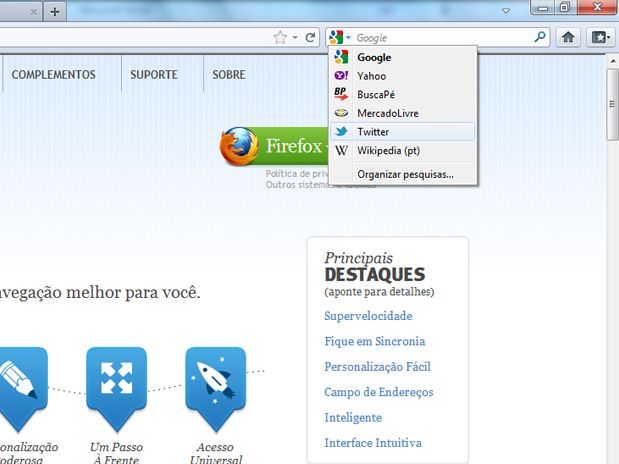Open Organizar pesquisas... option
Image resolution: width=619 pixels, height=464 pixels.
[405, 174]
